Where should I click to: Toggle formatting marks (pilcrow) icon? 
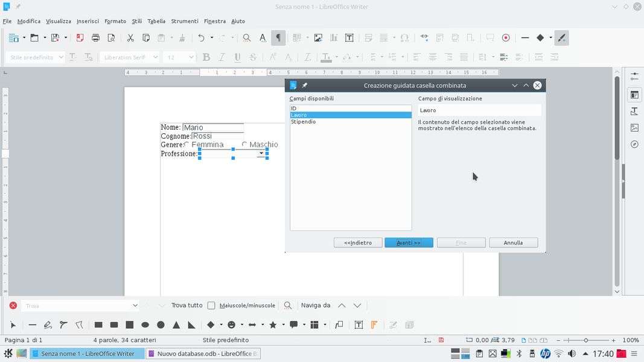point(278,37)
